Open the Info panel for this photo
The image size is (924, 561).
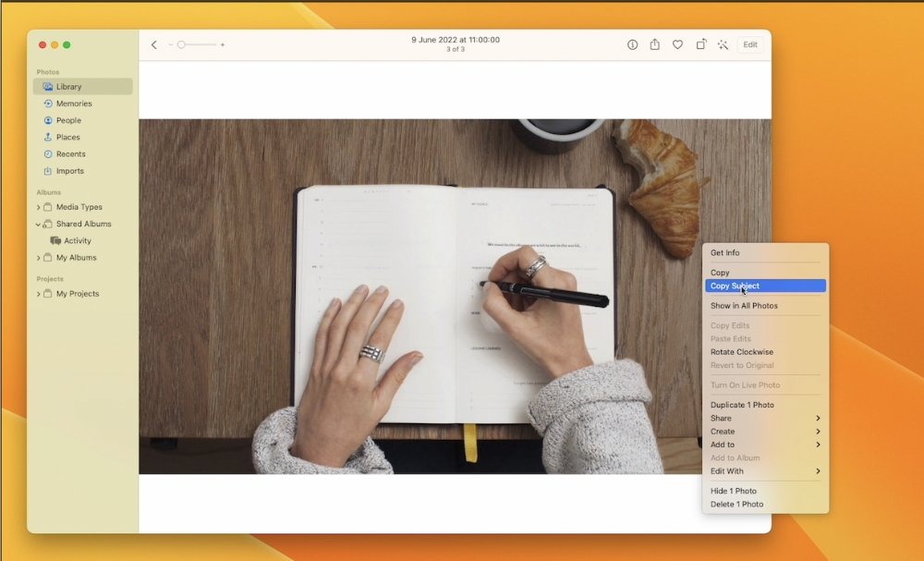pyautogui.click(x=631, y=43)
